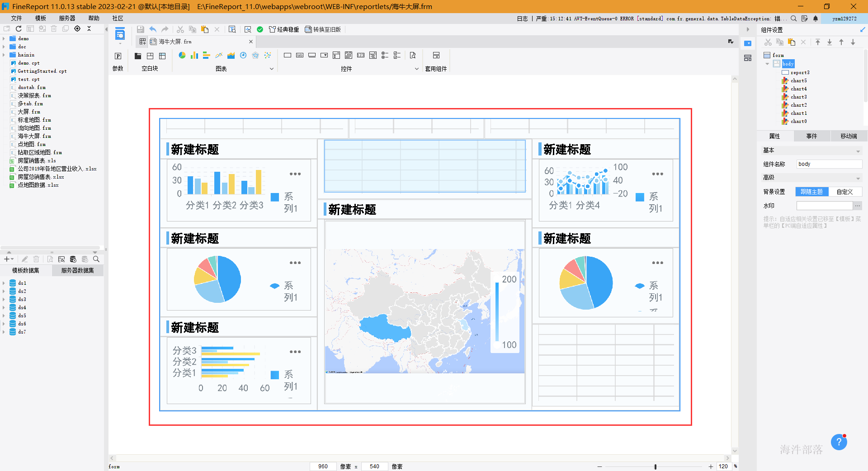Insert a scatter chart component
868x471 pixels.
pyautogui.click(x=268, y=55)
